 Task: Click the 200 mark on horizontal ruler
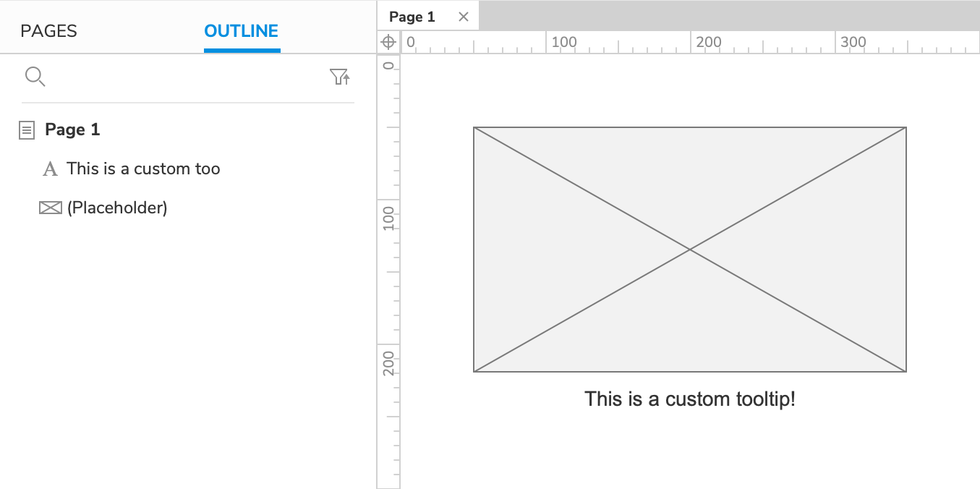tap(708, 42)
